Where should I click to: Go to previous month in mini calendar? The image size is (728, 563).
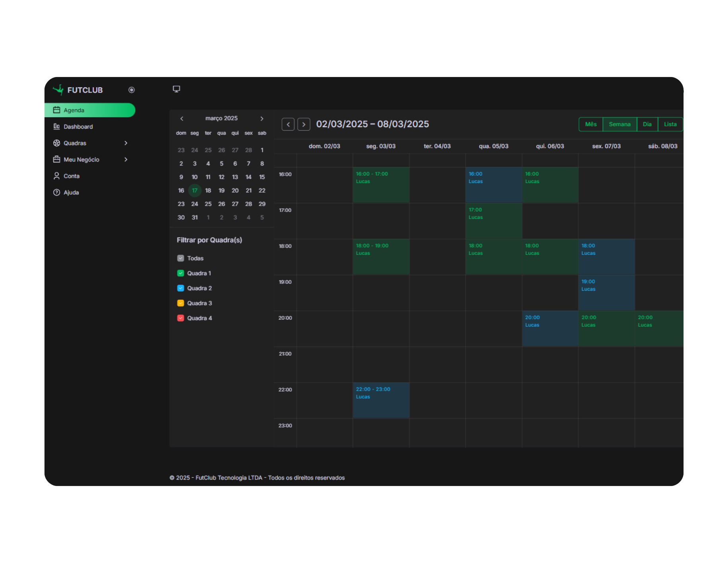[x=182, y=119]
